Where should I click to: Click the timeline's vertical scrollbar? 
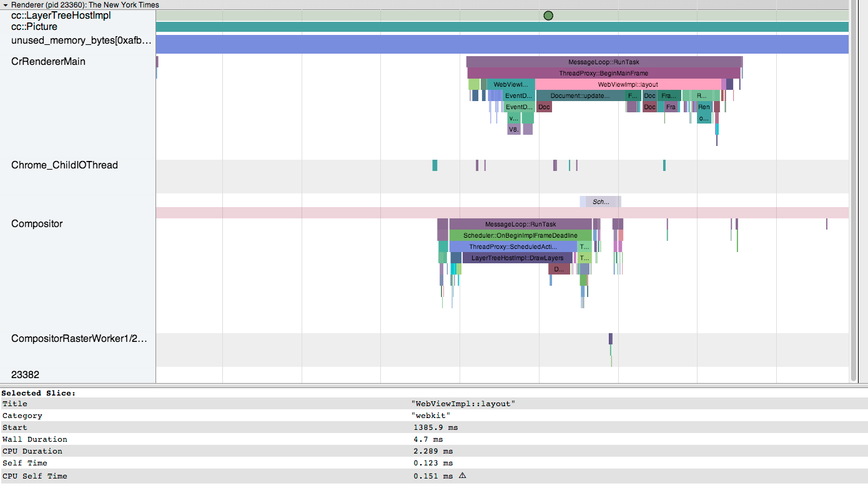click(853, 187)
